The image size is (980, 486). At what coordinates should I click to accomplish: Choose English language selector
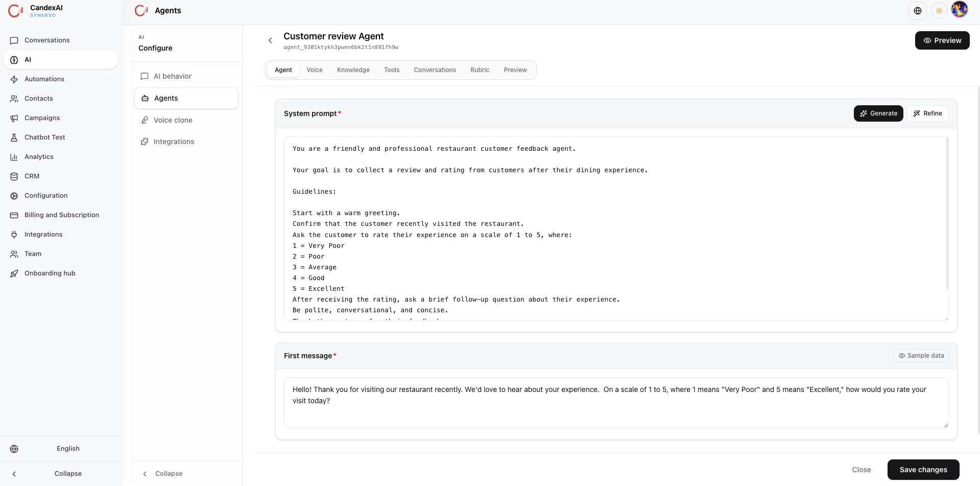(60, 449)
